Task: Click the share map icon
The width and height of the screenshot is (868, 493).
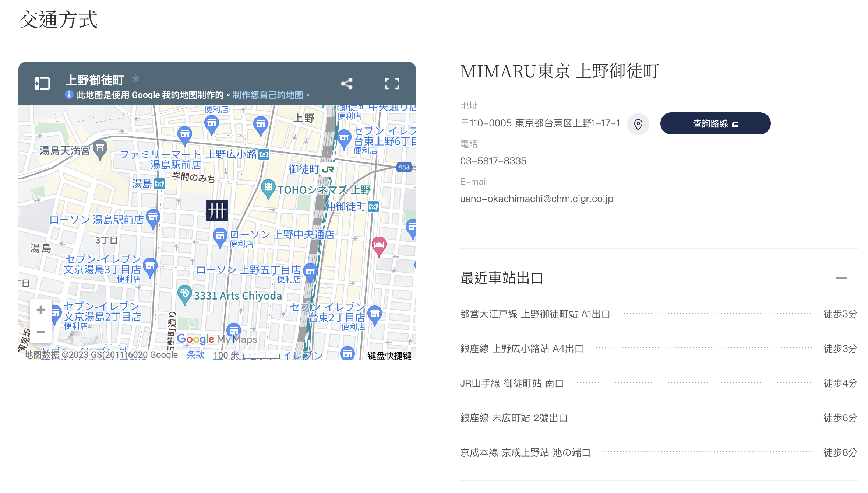Action: click(347, 84)
